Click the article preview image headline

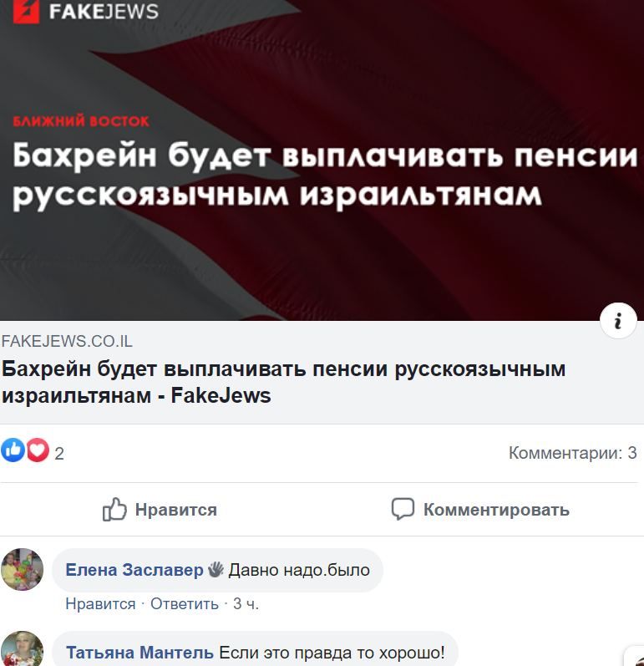click(325, 175)
